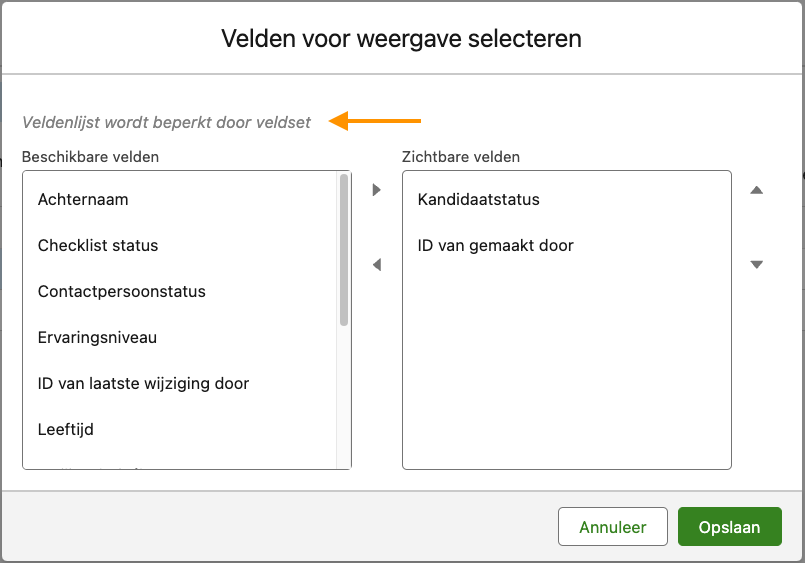Click empty area in Zichtbare velden list
The height and width of the screenshot is (563, 805).
(566, 370)
